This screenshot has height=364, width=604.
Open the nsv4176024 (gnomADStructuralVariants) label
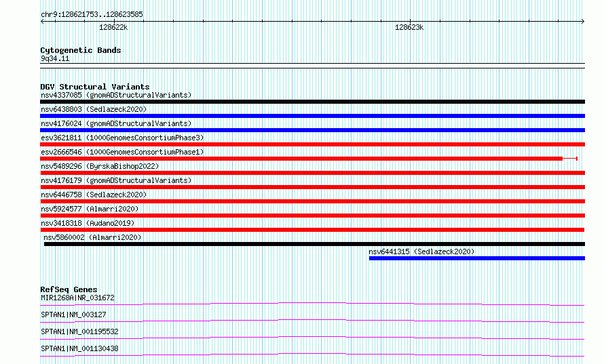click(116, 123)
